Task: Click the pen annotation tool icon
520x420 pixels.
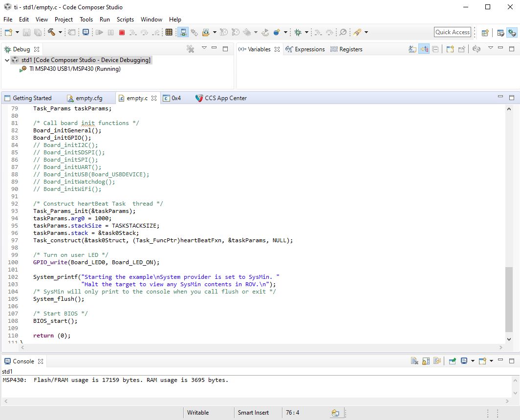Action: coord(357,32)
